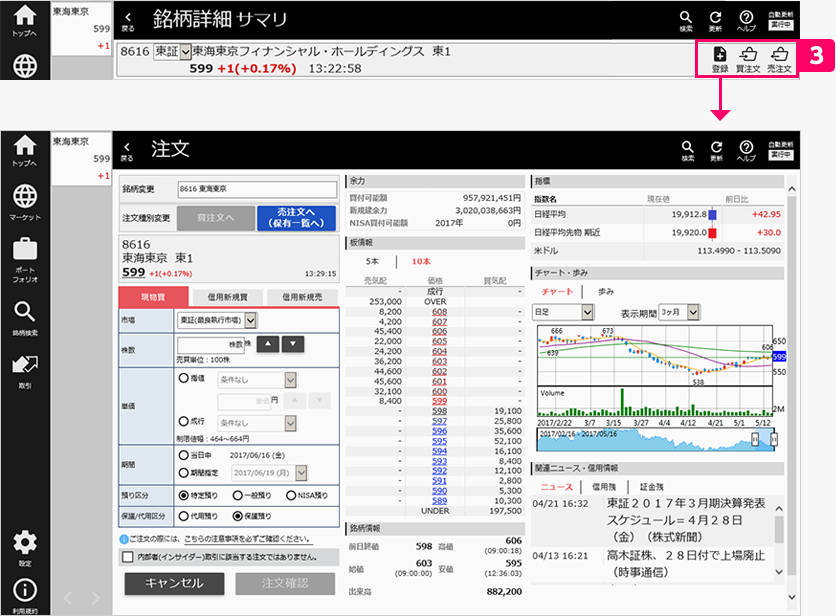Select 指値 radio button
Viewport: 836px width, 616px height.
tap(183, 378)
